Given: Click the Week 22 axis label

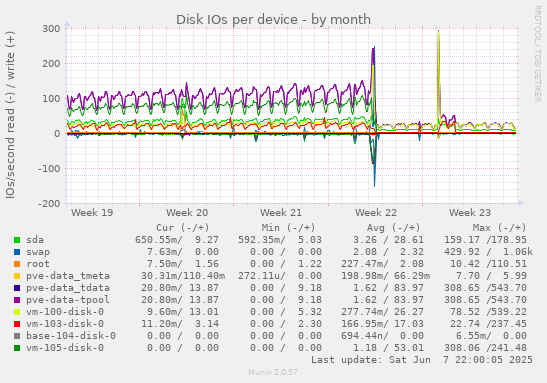Looking at the screenshot, I should click(376, 213).
